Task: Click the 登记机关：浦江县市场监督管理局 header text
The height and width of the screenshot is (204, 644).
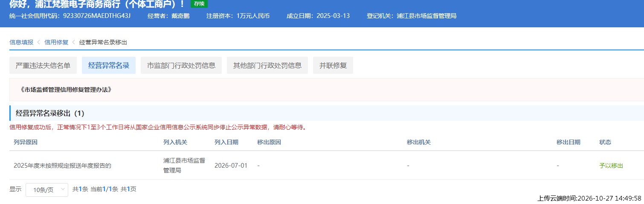Action: [x=412, y=16]
